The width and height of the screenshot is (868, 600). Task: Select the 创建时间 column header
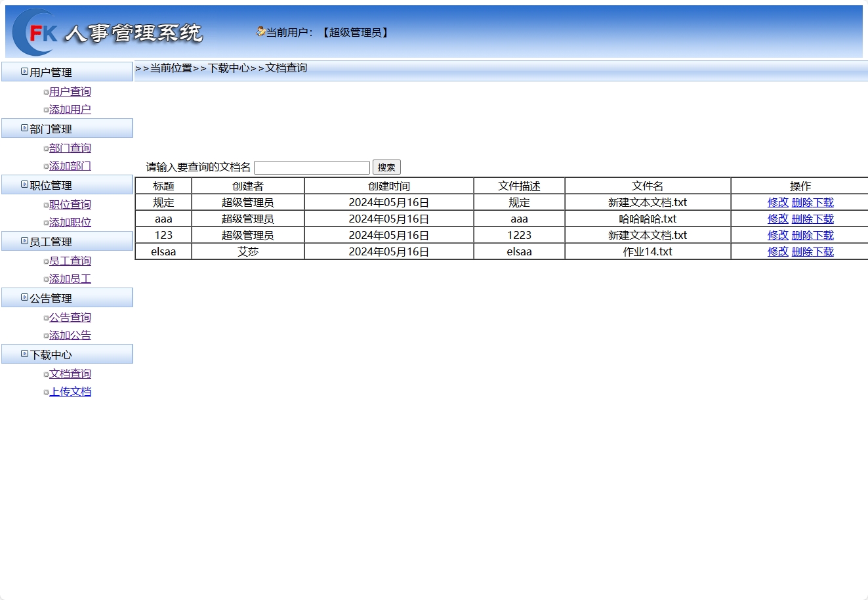(x=389, y=186)
